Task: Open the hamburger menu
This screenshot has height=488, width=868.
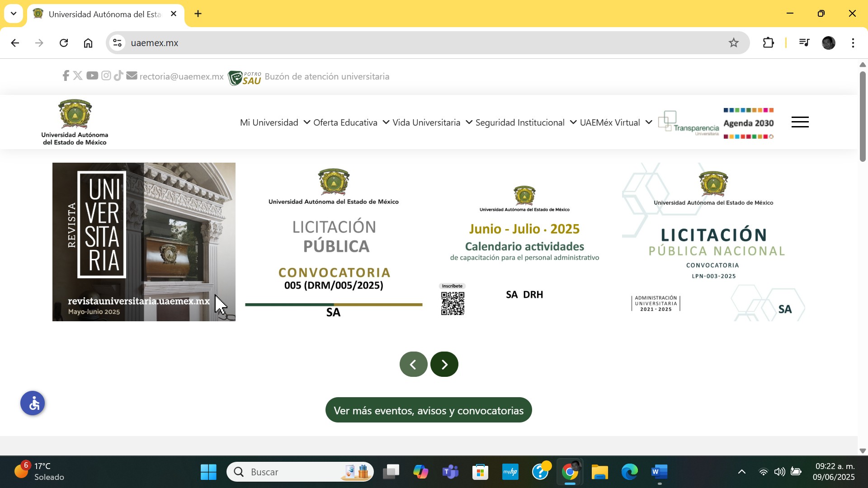Action: click(x=800, y=122)
